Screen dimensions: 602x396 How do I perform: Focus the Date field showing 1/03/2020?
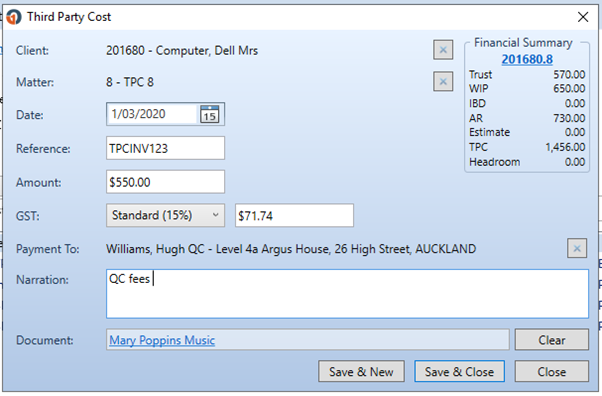152,114
